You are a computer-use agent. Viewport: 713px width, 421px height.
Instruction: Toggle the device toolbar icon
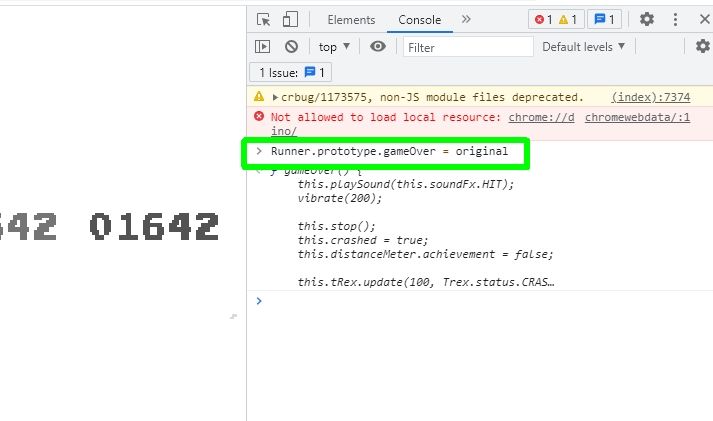pyautogui.click(x=290, y=20)
